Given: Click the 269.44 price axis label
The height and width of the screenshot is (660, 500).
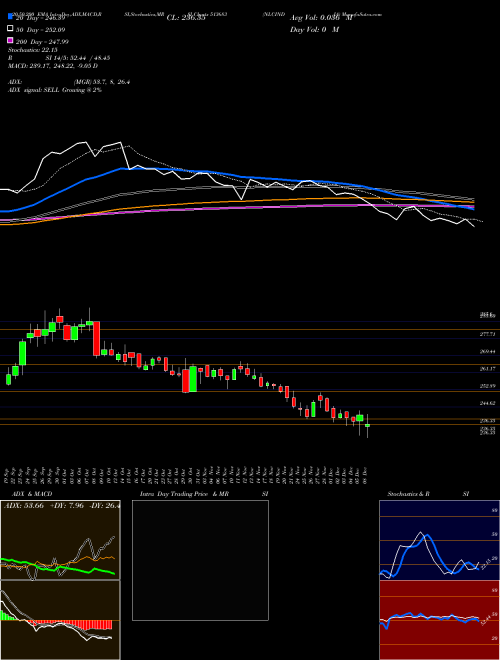Looking at the screenshot, I should click(x=487, y=351).
